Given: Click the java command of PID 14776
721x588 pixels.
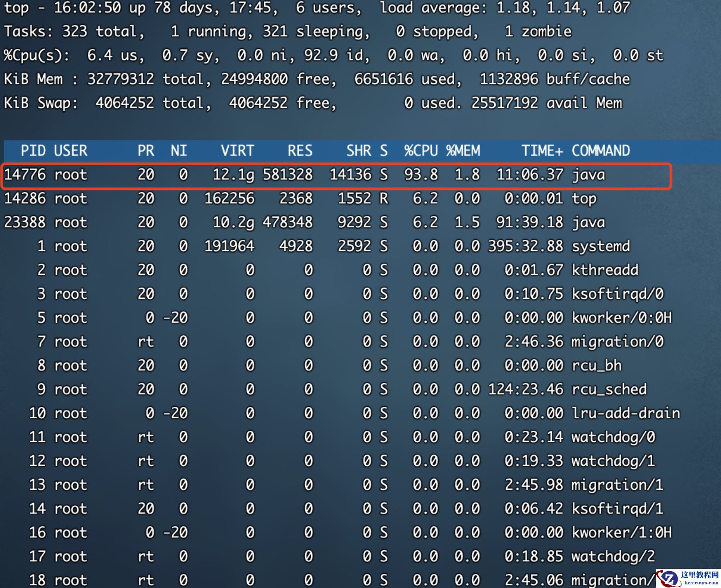Looking at the screenshot, I should (588, 175).
